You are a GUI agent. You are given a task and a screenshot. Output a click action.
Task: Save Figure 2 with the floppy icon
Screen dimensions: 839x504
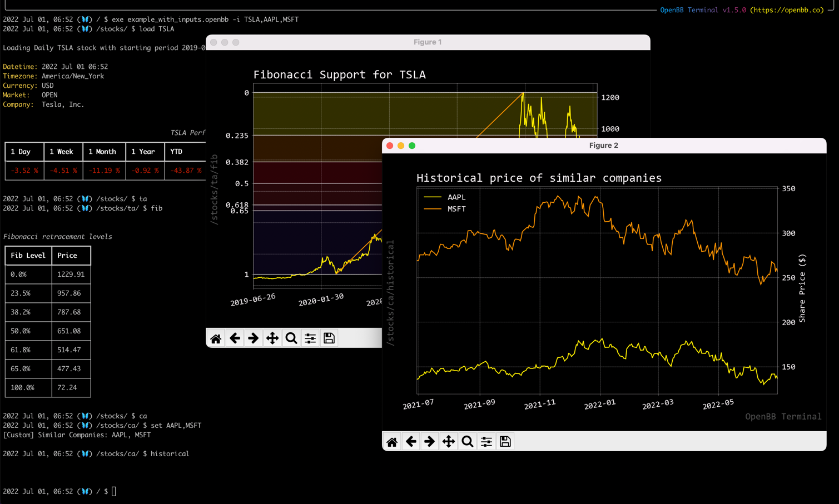(x=505, y=442)
